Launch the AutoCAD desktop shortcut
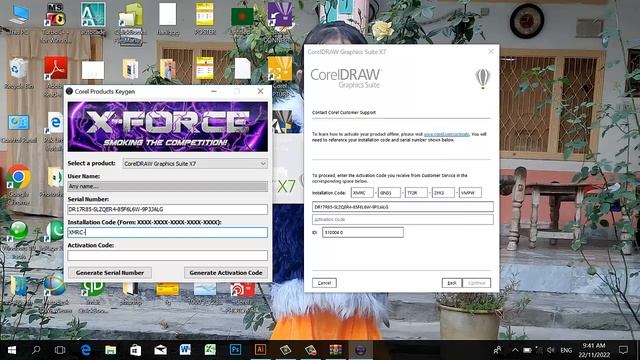This screenshot has width=640, height=360. click(93, 17)
